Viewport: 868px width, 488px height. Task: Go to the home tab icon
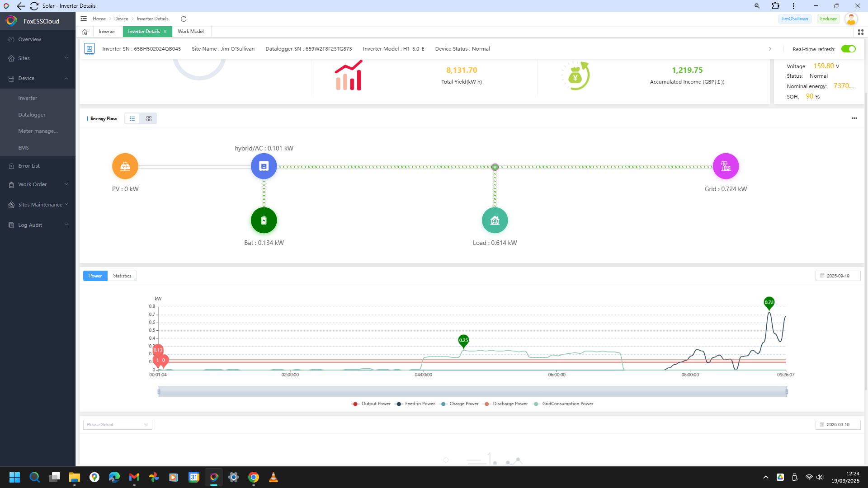[85, 32]
